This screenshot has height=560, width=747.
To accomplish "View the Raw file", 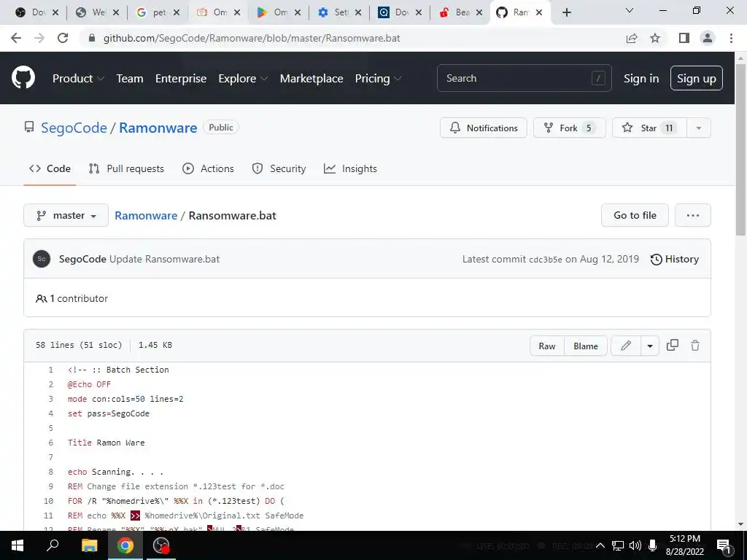I will (x=547, y=346).
